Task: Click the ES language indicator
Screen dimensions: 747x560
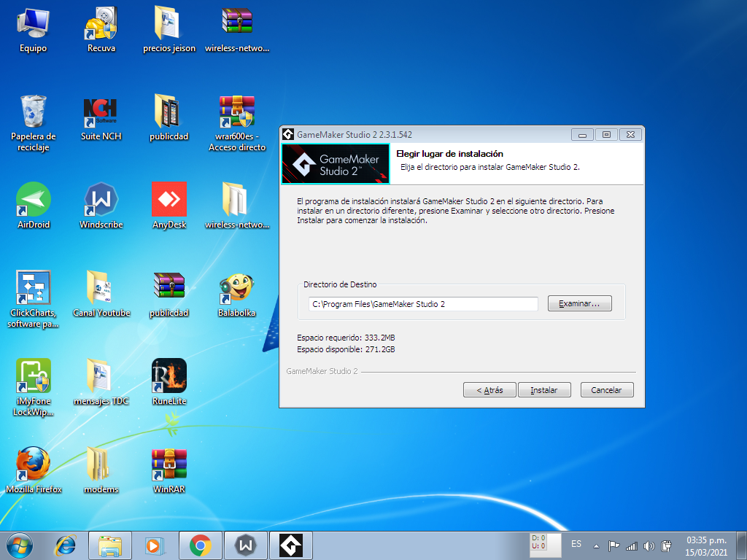Action: pyautogui.click(x=576, y=544)
